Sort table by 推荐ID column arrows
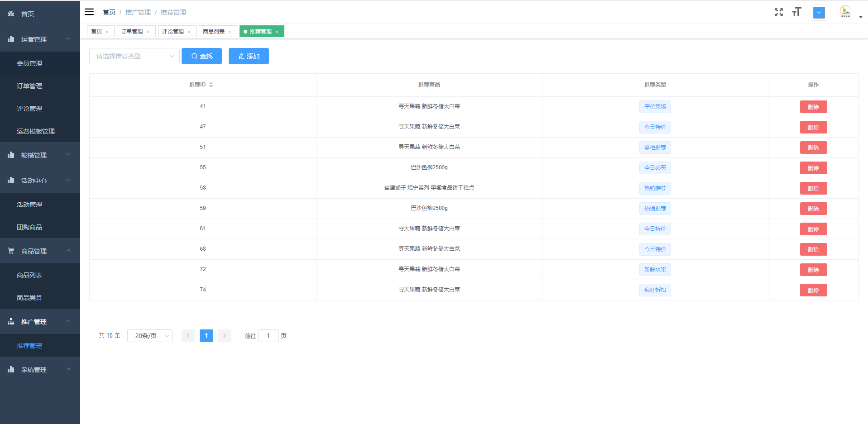Image resolution: width=868 pixels, height=424 pixels. tap(211, 85)
